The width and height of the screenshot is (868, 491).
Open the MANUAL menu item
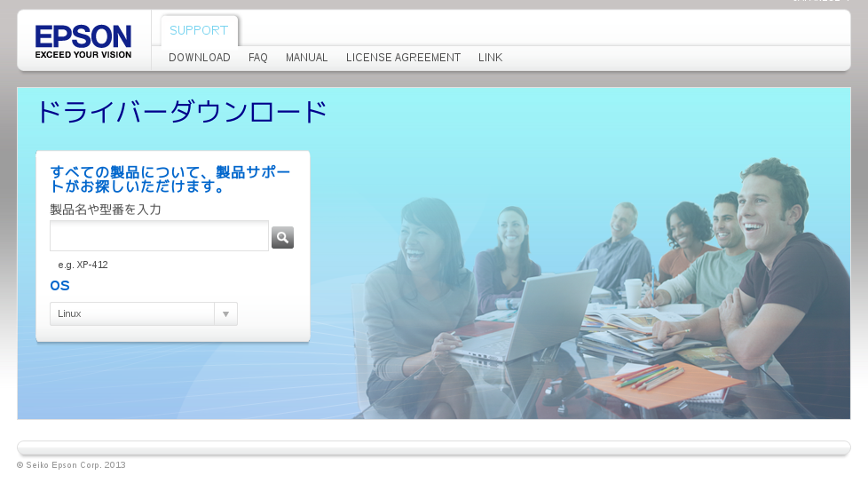pos(307,58)
